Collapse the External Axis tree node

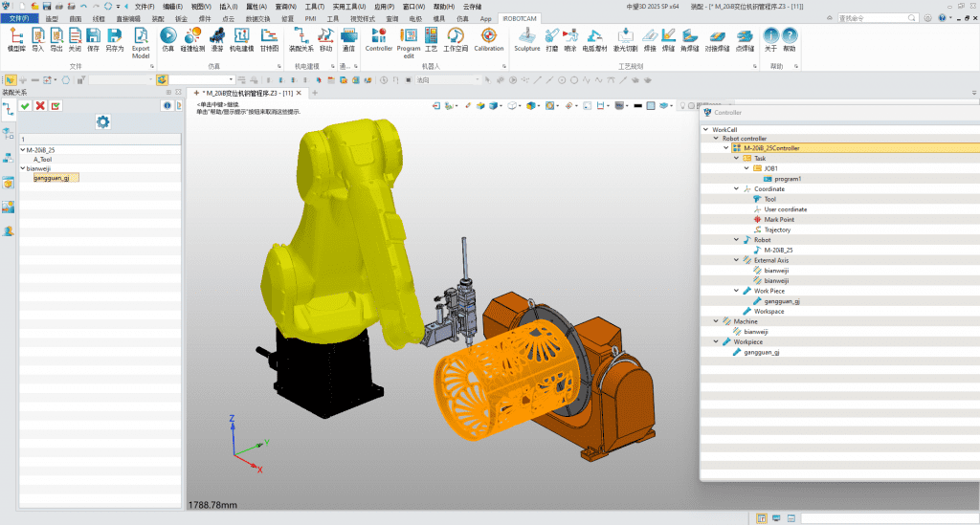737,260
